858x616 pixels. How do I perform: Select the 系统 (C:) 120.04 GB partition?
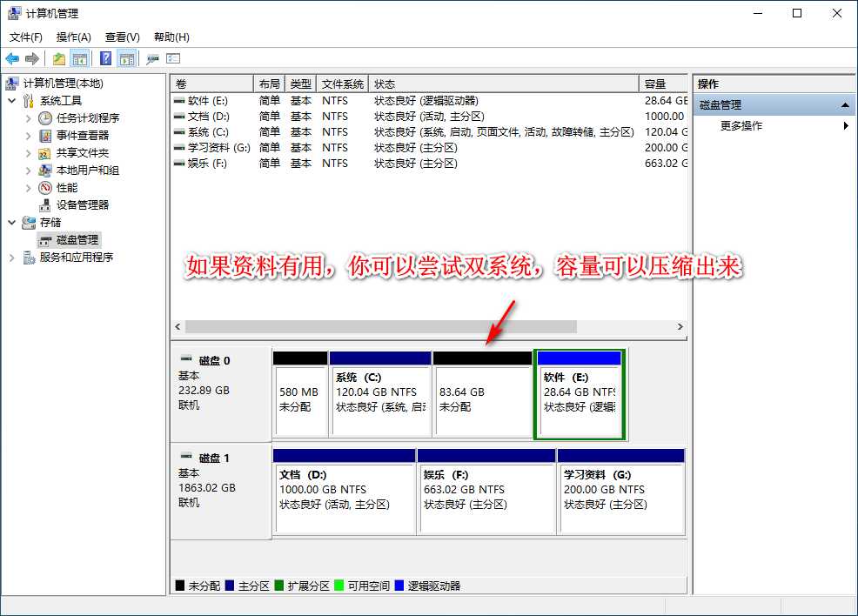[x=380, y=394]
